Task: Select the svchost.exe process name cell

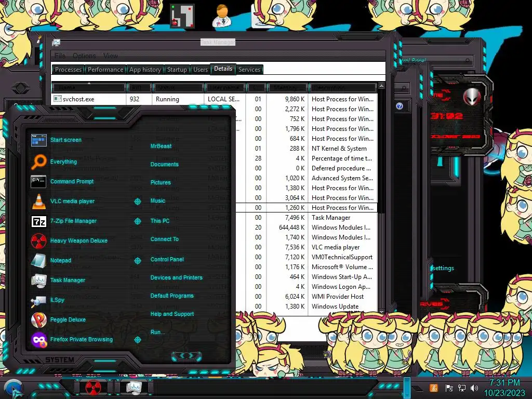Action: click(x=89, y=99)
